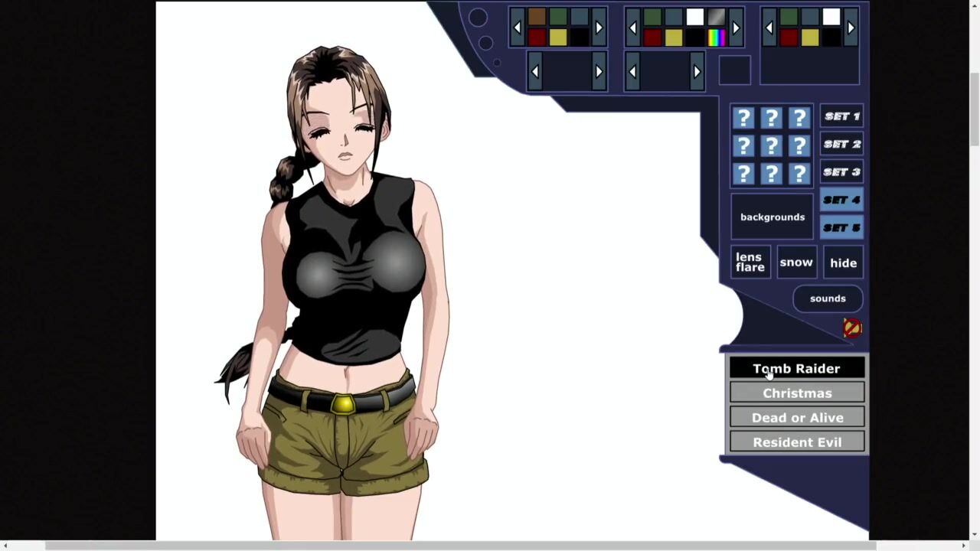
Task: Pick the white swatch in middle palette
Action: tap(695, 17)
